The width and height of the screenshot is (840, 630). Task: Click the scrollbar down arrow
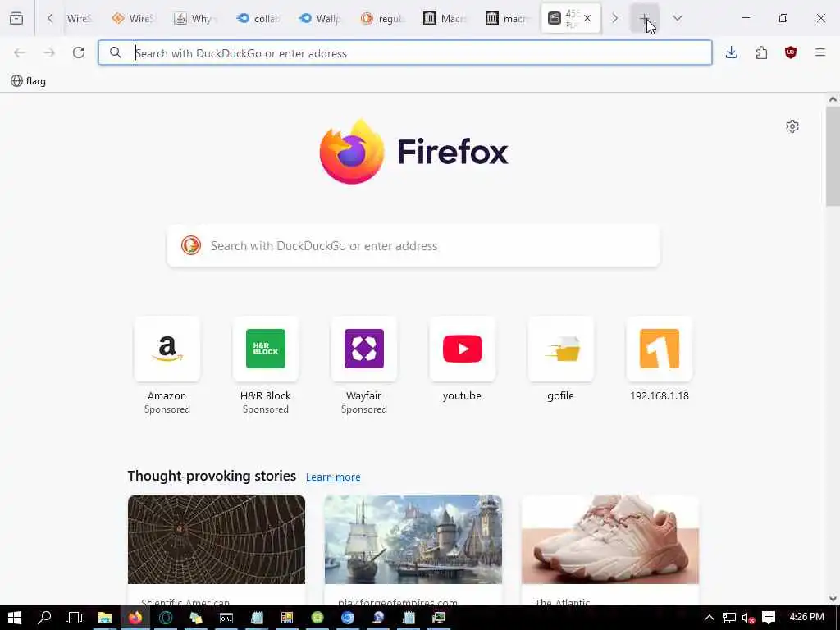[833, 598]
